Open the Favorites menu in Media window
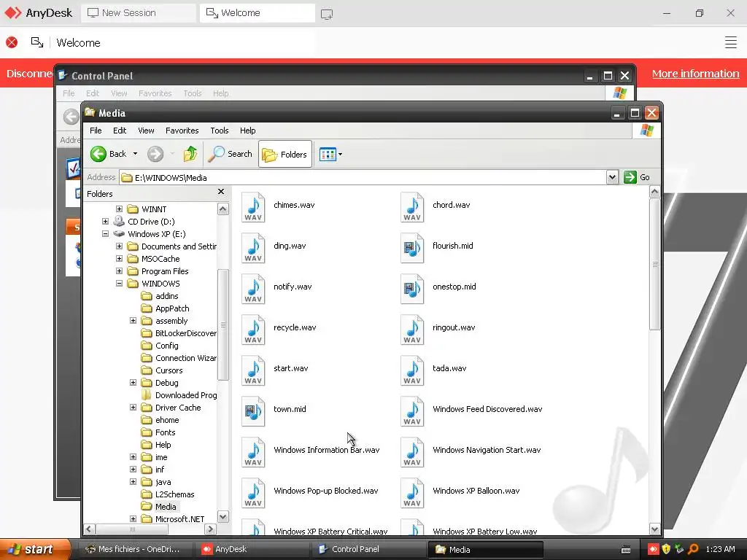The image size is (747, 560). 182,131
